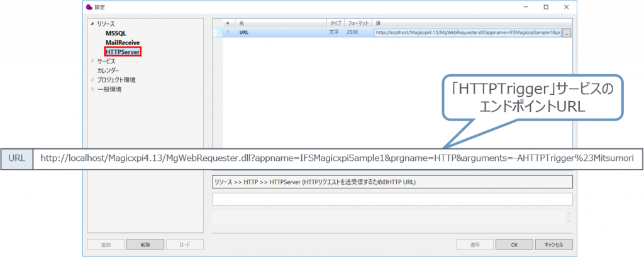Image resolution: width=644 pixels, height=257 pixels.
Task: Select the MSSQL resource
Action: coord(116,33)
